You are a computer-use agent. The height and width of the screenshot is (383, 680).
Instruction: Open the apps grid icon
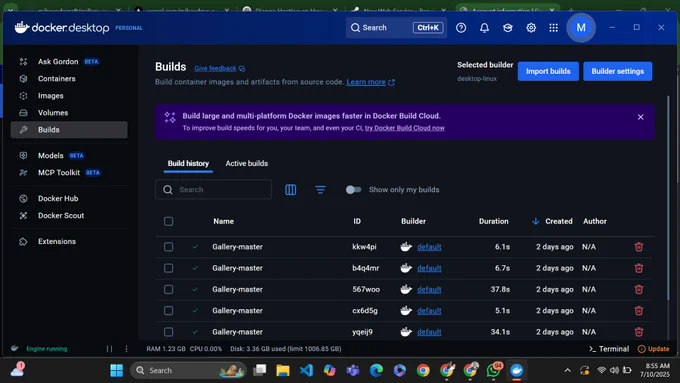click(x=553, y=28)
